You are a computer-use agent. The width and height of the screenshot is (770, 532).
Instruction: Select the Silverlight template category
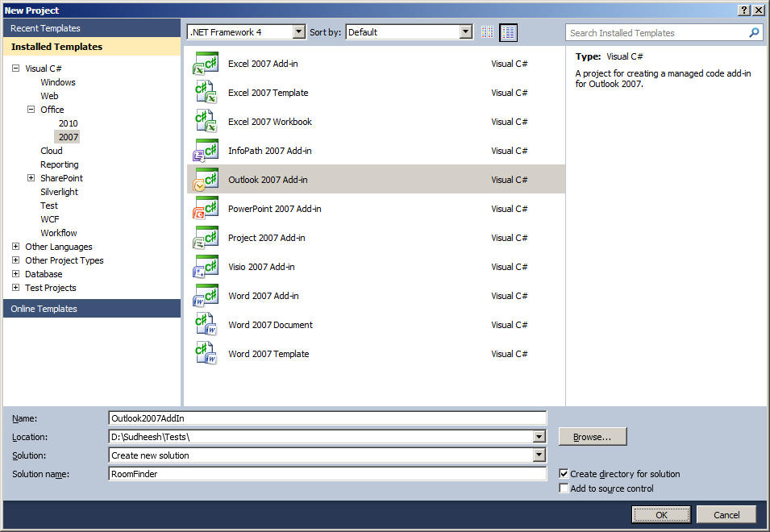pyautogui.click(x=59, y=192)
